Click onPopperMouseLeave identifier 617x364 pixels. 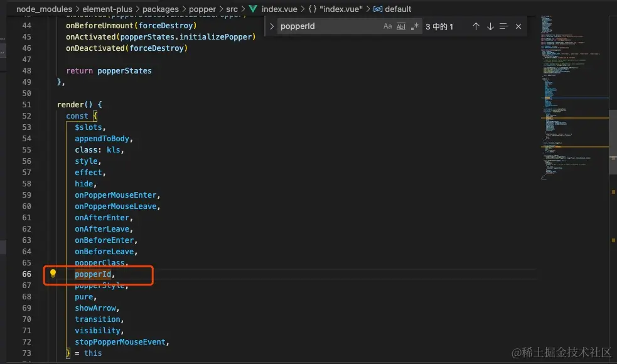coord(115,206)
